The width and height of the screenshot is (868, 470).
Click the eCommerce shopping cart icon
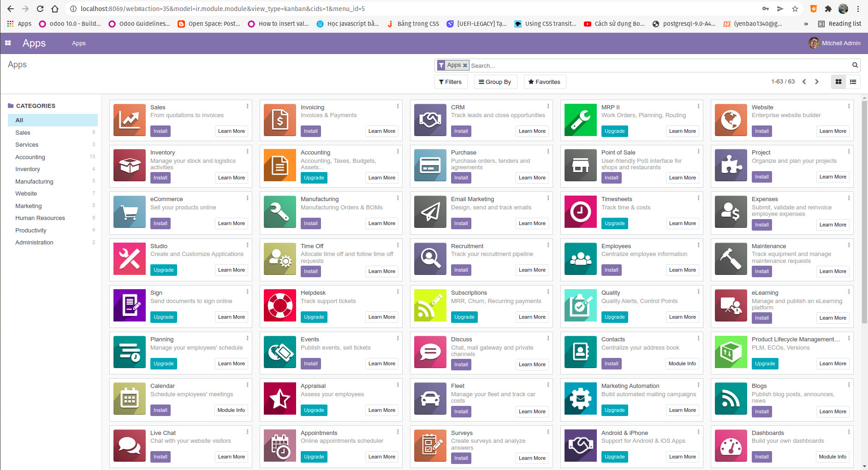pos(129,212)
